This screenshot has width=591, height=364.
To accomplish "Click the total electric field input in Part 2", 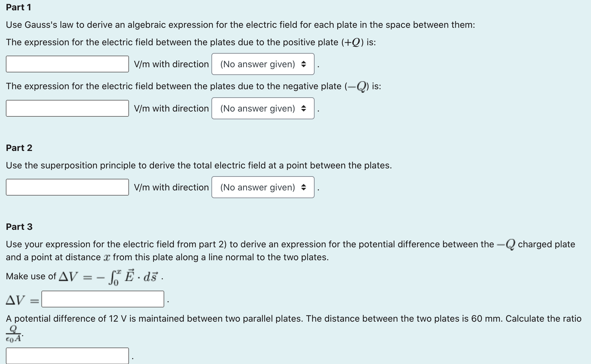I will pyautogui.click(x=67, y=187).
